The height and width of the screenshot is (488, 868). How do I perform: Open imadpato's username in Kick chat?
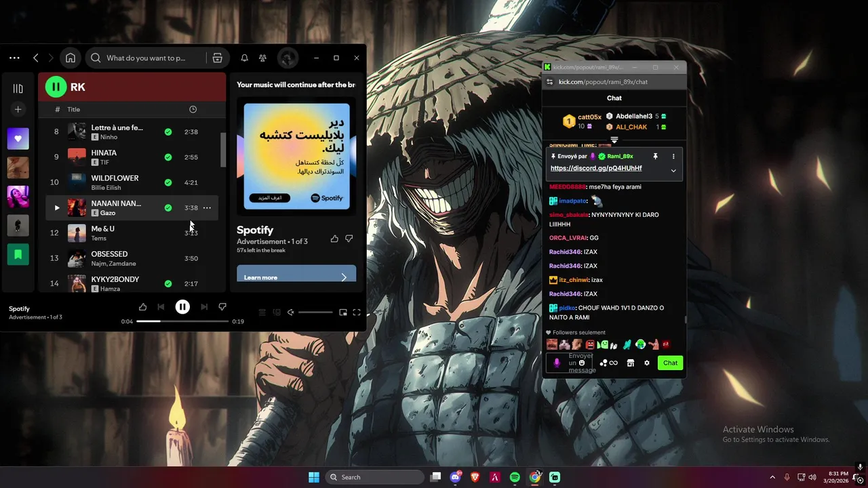(x=572, y=201)
